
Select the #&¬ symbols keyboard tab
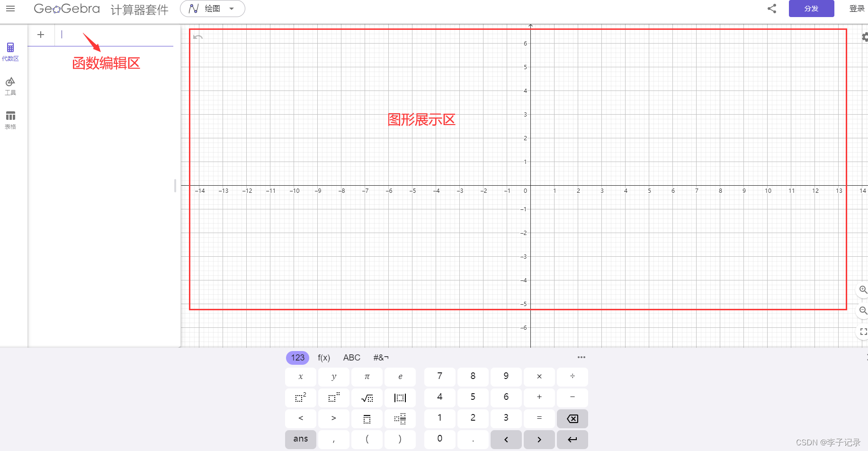click(x=381, y=358)
